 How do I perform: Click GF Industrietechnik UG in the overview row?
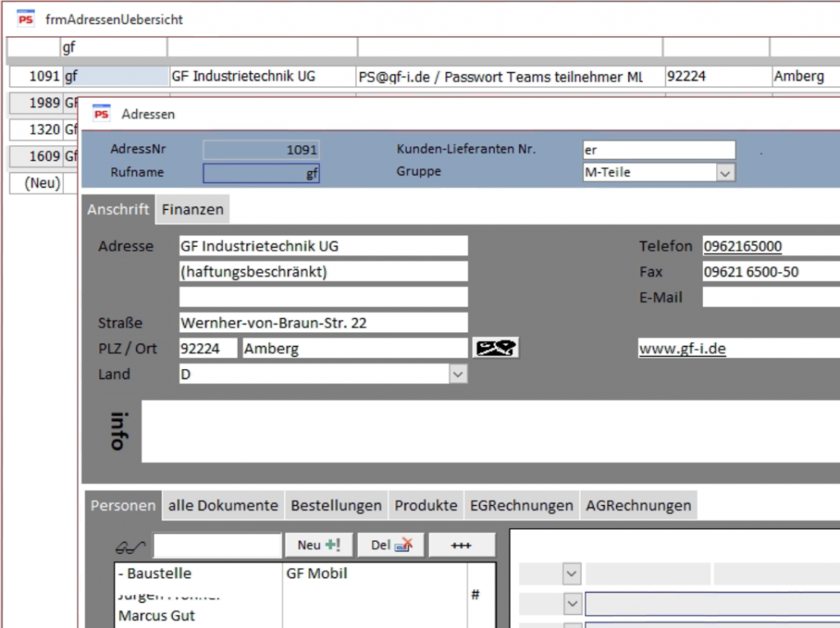(x=262, y=76)
